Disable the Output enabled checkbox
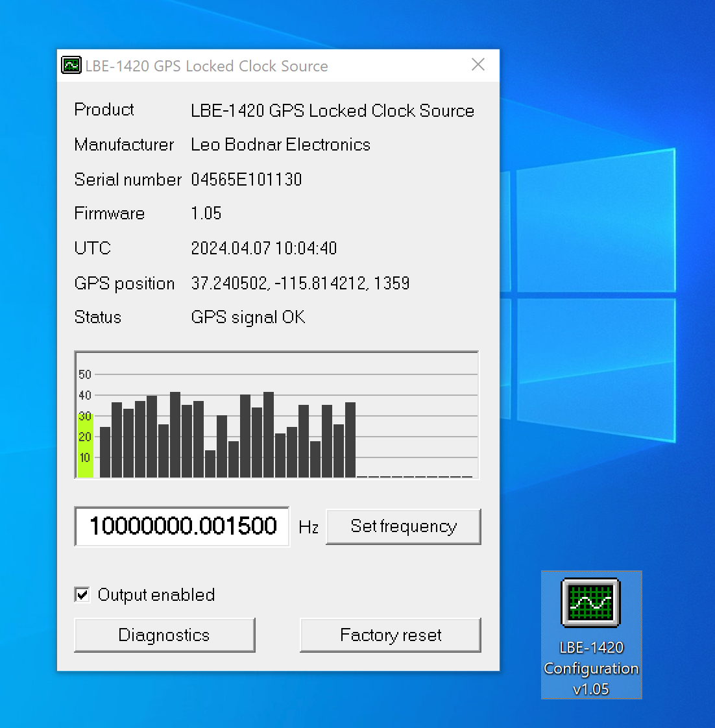715x728 pixels. (82, 595)
